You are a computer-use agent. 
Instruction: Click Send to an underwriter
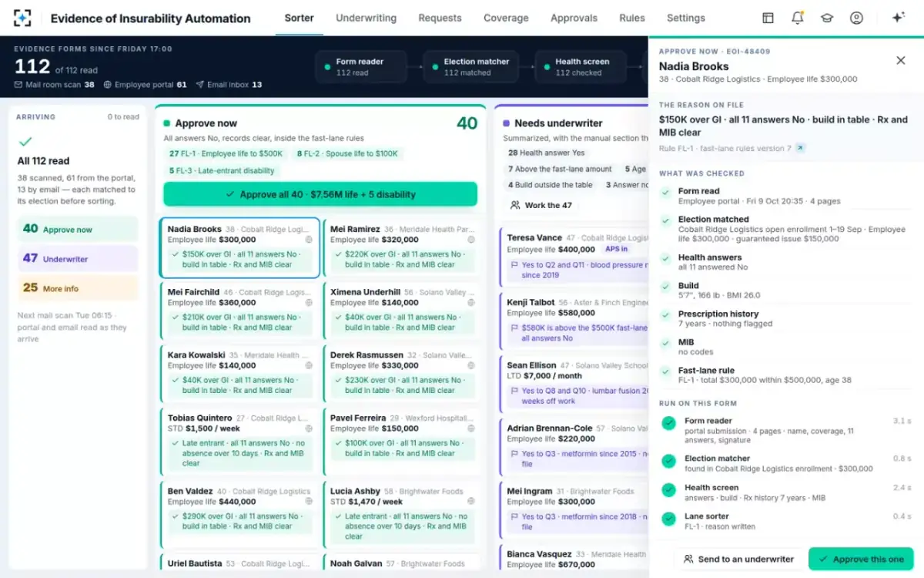[738, 559]
